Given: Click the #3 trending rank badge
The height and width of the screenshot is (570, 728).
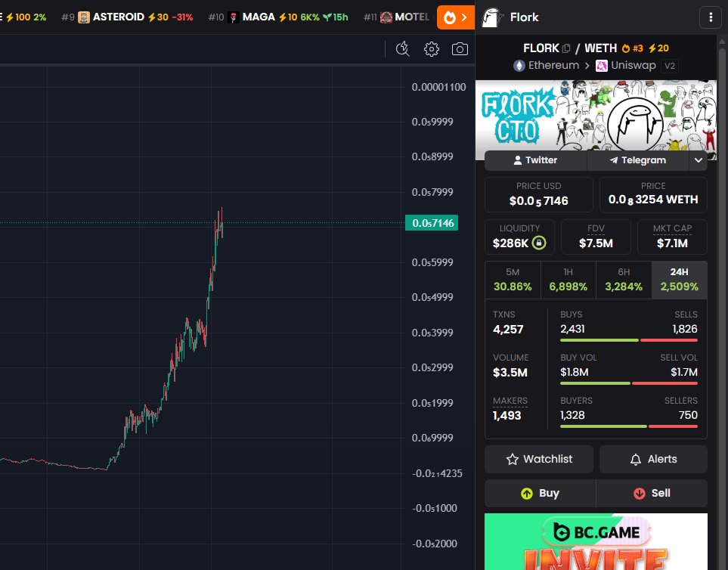Looking at the screenshot, I should [632, 48].
